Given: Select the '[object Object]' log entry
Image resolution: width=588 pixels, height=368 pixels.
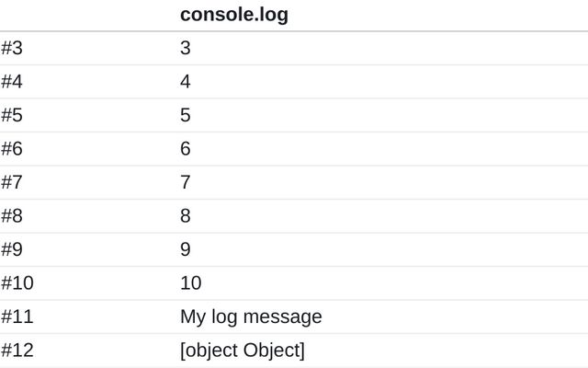Looking at the screenshot, I should [243, 351].
